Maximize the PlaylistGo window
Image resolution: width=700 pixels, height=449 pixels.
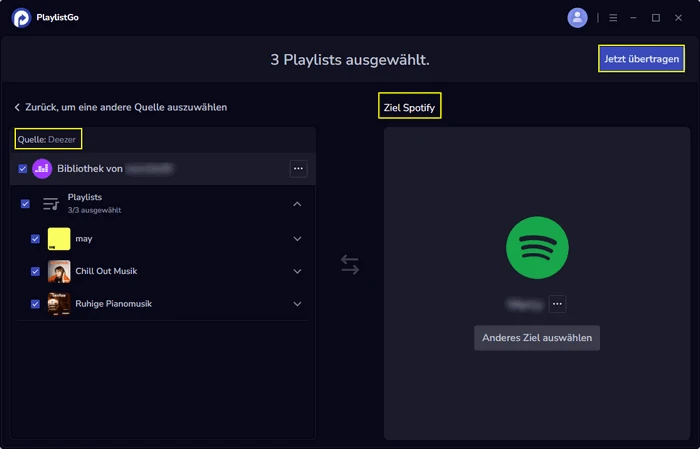(x=656, y=18)
